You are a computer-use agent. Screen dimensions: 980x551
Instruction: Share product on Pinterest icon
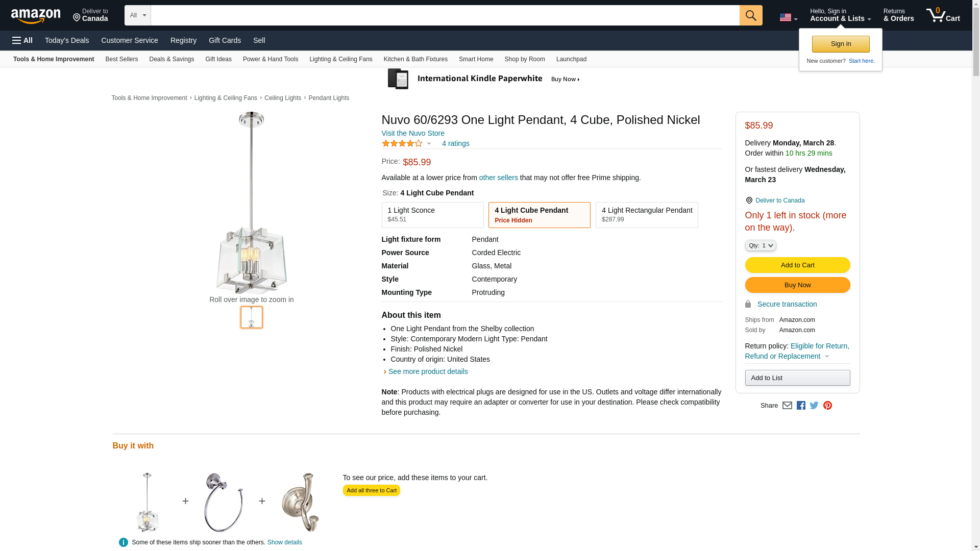pos(827,406)
